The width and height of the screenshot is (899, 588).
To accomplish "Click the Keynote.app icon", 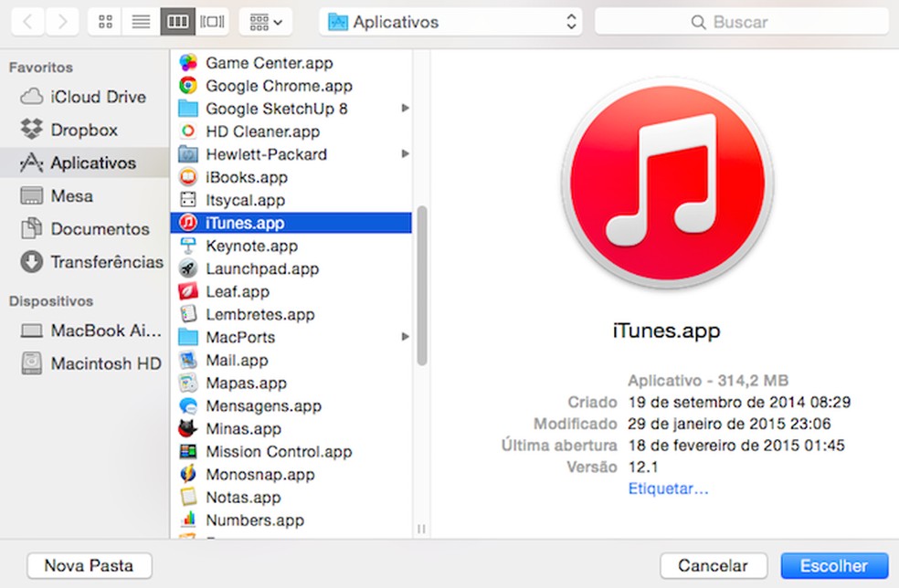I will pyautogui.click(x=188, y=246).
